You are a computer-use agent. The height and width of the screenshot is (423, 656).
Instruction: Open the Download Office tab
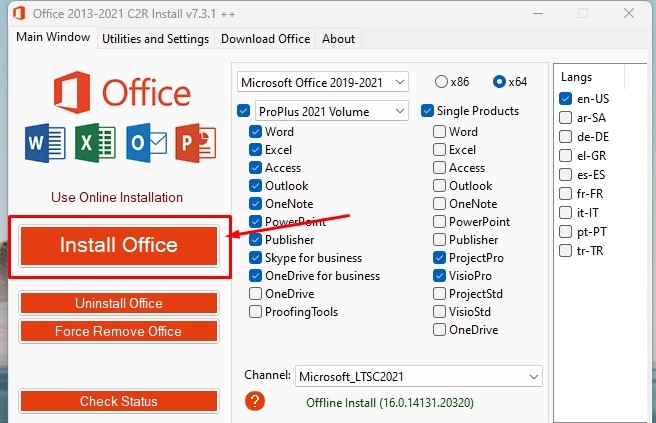click(x=265, y=39)
